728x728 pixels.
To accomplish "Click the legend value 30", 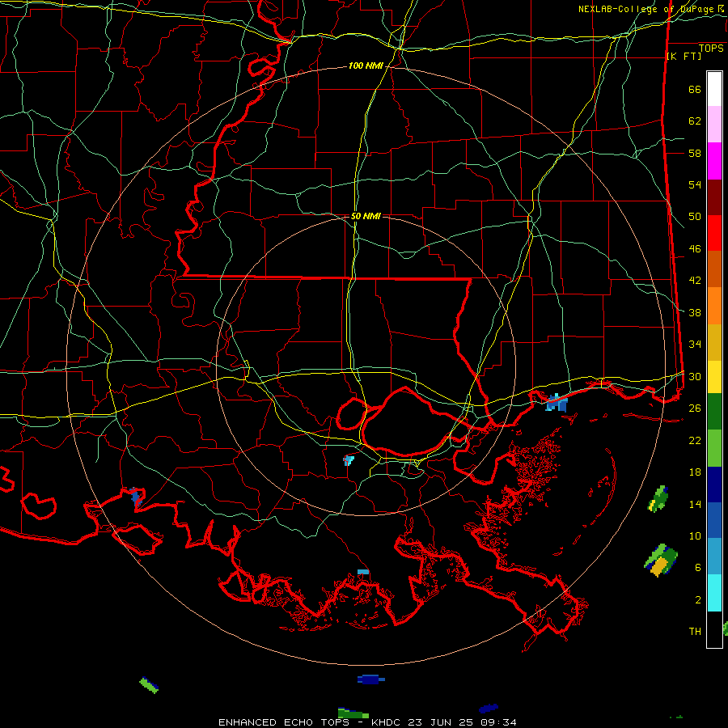I will pyautogui.click(x=695, y=376).
